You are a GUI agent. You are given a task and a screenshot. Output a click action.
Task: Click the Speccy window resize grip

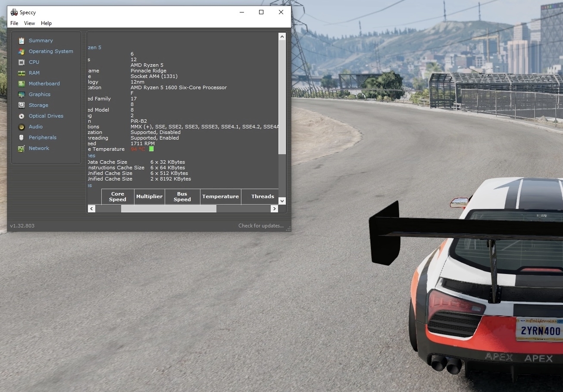(x=288, y=229)
